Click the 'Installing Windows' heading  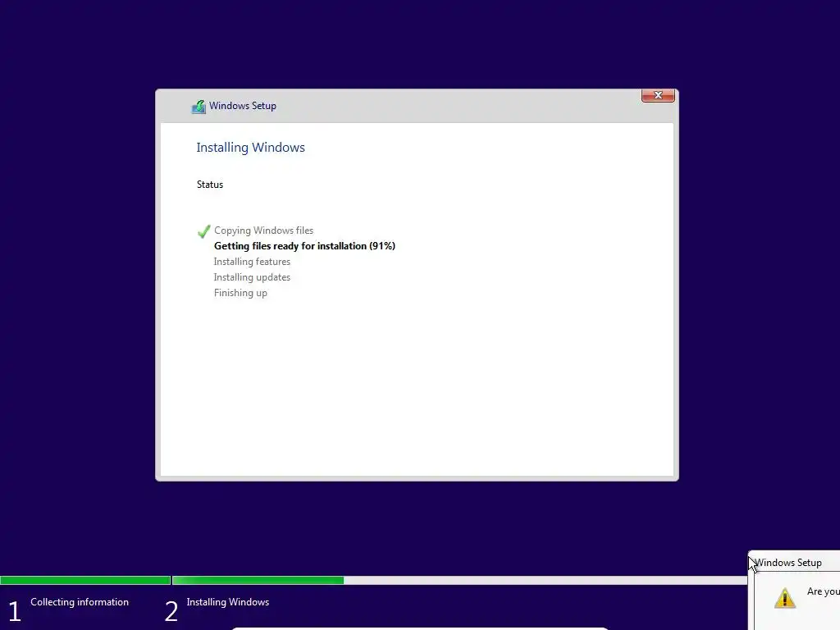click(x=251, y=148)
